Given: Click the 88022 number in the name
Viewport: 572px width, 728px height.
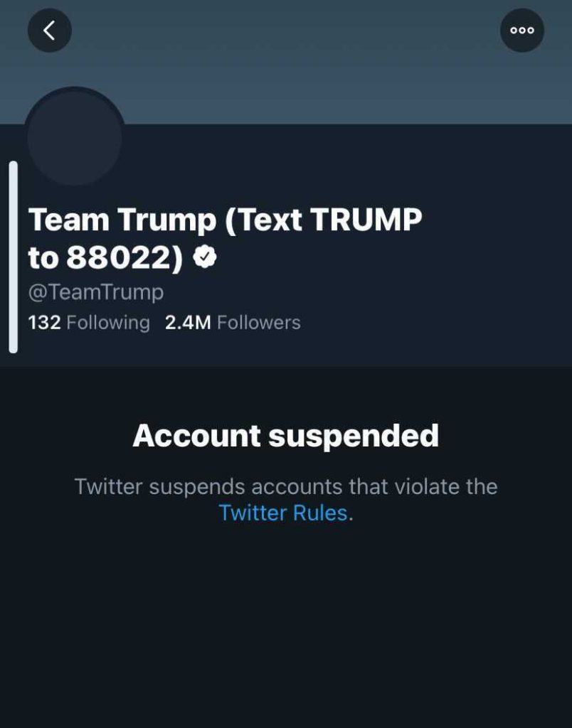Looking at the screenshot, I should tap(118, 259).
